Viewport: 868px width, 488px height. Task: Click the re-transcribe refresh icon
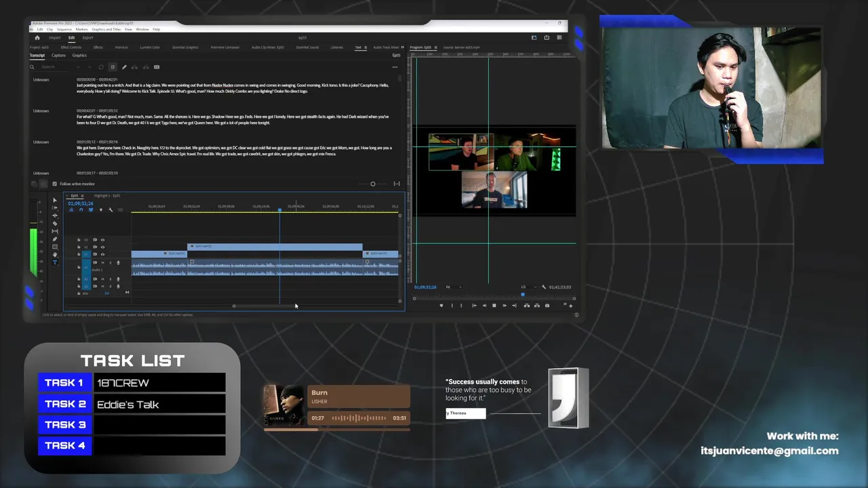101,67
